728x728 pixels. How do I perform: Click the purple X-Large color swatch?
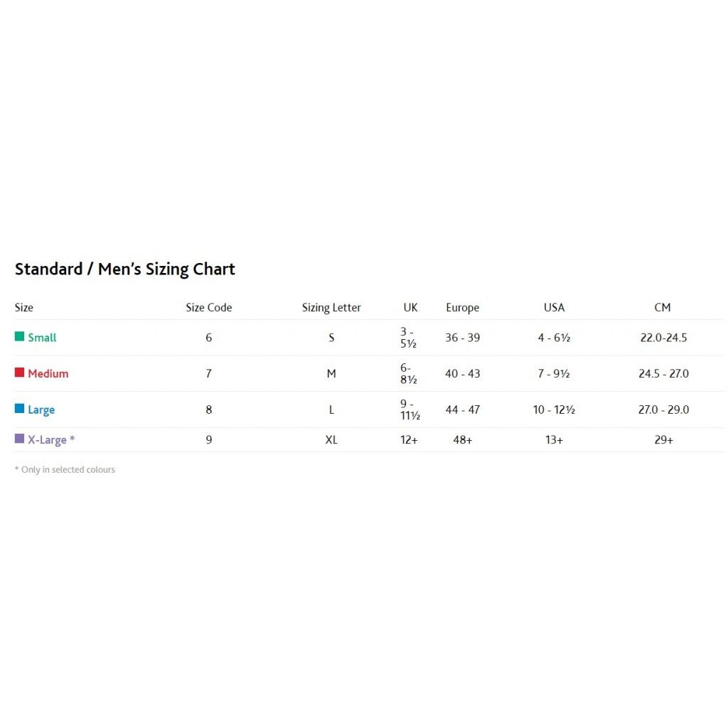tap(19, 439)
